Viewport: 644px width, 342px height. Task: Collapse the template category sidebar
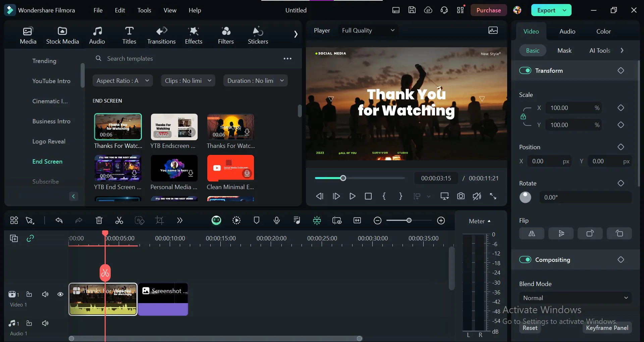(x=73, y=196)
